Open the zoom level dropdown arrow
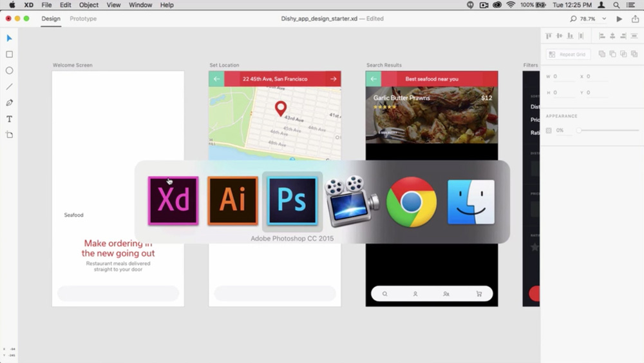Viewport: 644px width, 363px height. 604,19
